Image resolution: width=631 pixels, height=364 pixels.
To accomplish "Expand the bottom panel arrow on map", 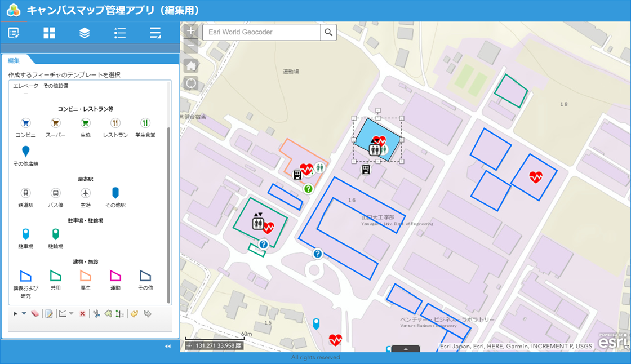I will (x=406, y=349).
